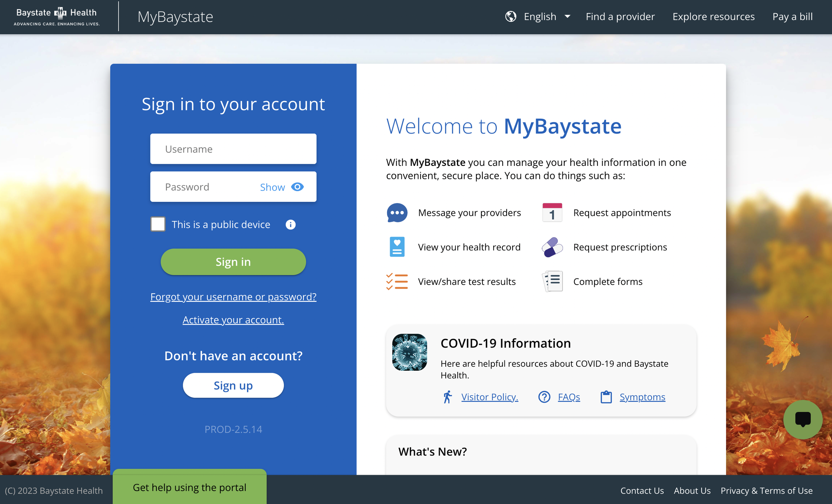Toggle password visibility with eye icon
Image resolution: width=832 pixels, height=504 pixels.
pyautogui.click(x=297, y=187)
